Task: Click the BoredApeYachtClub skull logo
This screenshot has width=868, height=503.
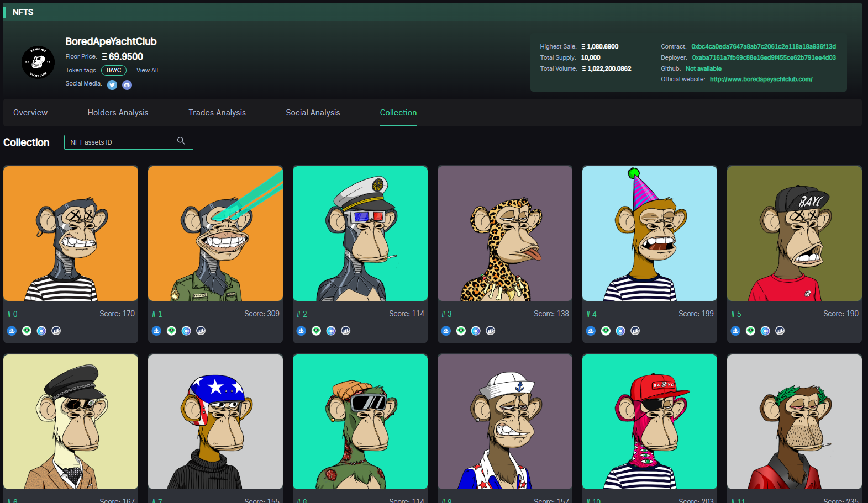Action: [x=38, y=62]
